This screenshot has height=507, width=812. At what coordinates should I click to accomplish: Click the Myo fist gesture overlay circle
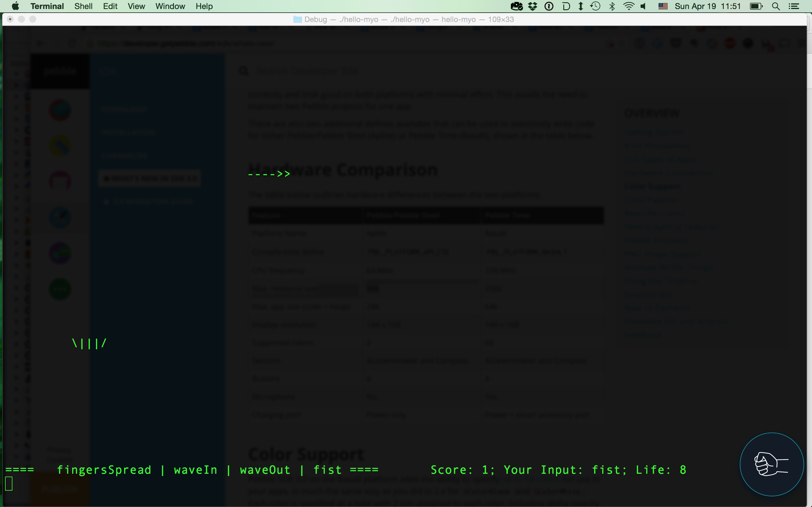tap(771, 464)
